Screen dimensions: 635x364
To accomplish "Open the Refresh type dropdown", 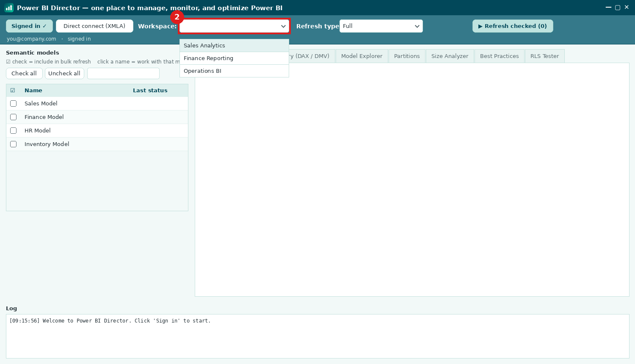I will (x=381, y=26).
